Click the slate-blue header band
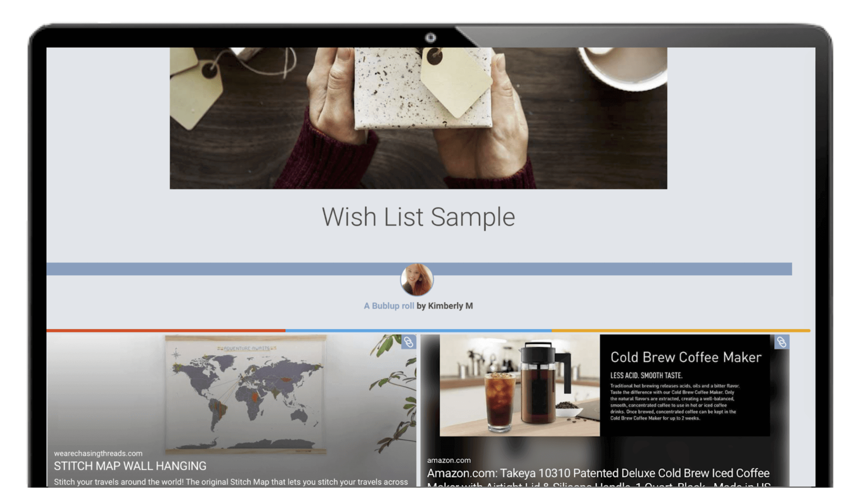 [x=419, y=269]
